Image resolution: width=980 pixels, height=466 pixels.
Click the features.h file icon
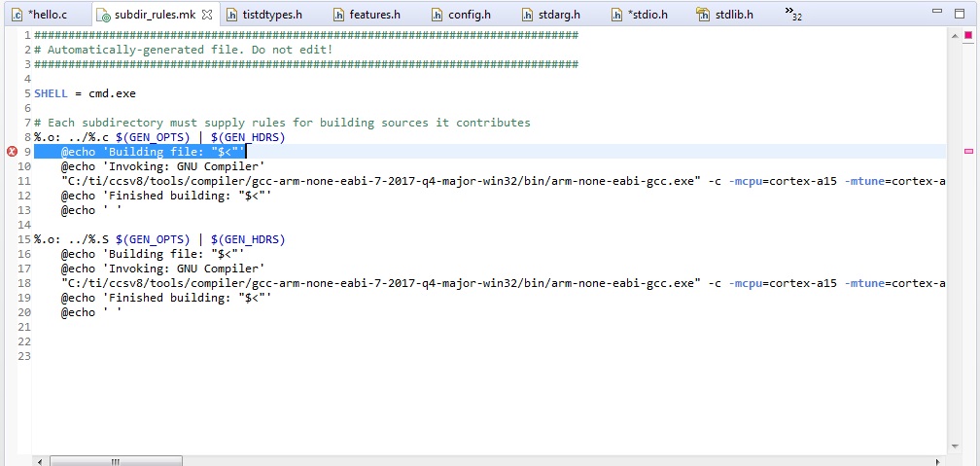(338, 15)
